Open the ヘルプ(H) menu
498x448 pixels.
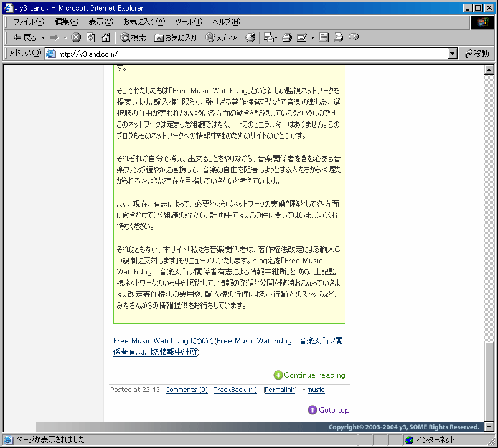(x=227, y=22)
